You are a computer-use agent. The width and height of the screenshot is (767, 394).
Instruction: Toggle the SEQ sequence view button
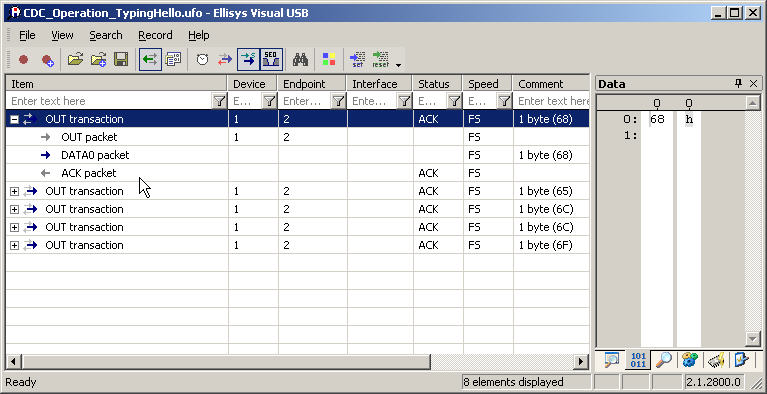(271, 60)
